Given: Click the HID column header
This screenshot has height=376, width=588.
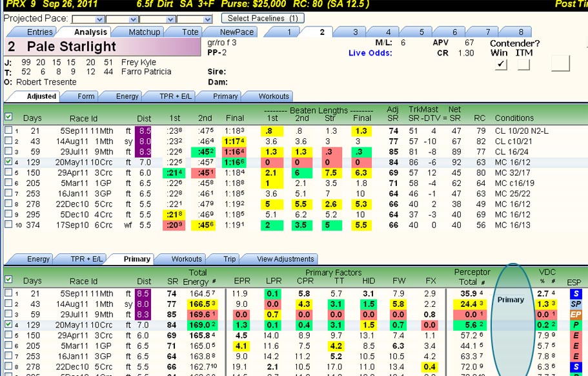Looking at the screenshot, I should (x=369, y=281).
